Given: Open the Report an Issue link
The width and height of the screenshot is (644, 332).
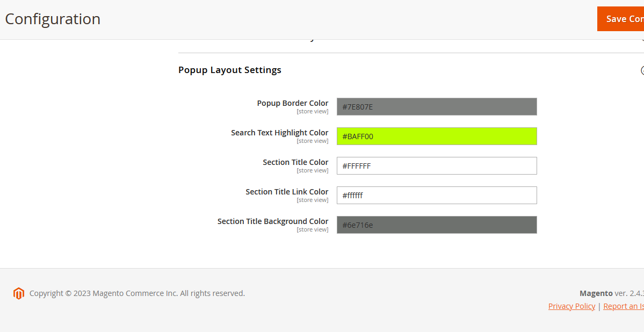Looking at the screenshot, I should point(623,306).
